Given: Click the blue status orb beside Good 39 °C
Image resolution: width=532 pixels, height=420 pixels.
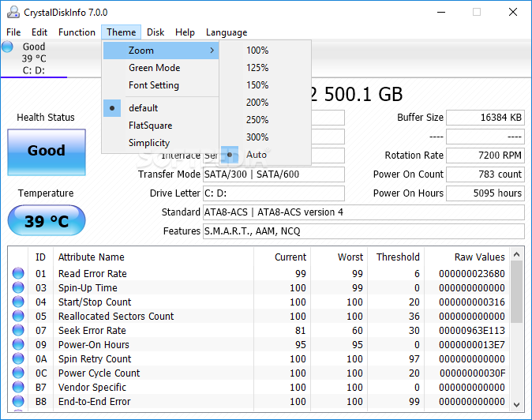Looking at the screenshot, I should pos(7,47).
